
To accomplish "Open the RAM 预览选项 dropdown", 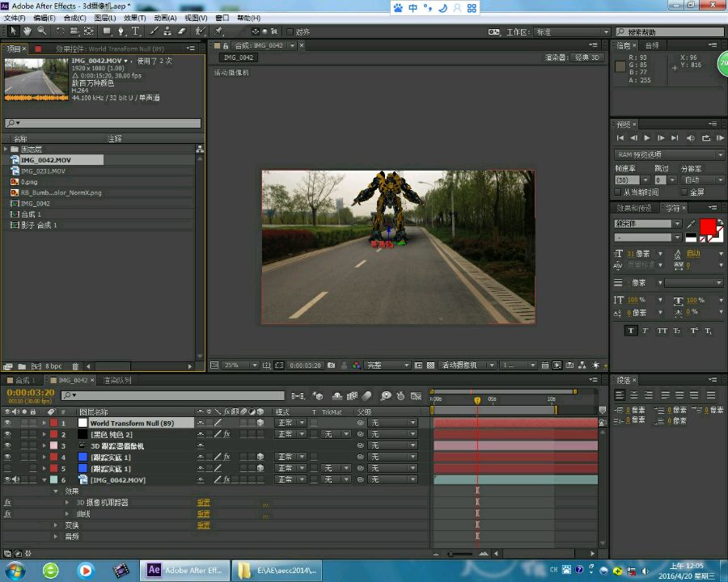I will coord(668,154).
